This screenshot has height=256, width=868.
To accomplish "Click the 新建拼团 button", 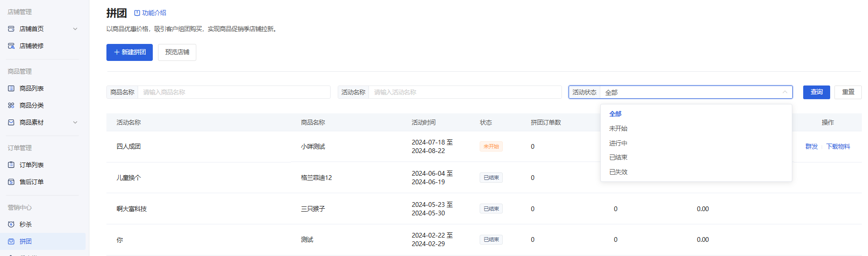I will coord(130,52).
